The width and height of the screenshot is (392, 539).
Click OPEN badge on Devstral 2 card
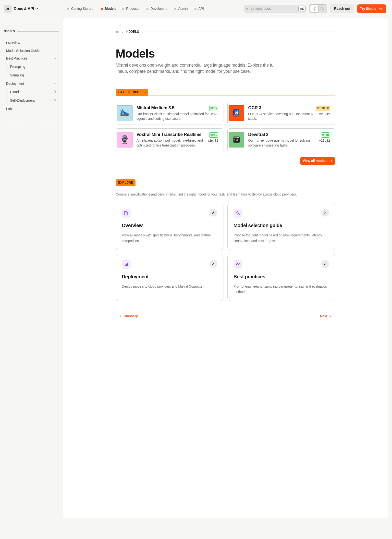(x=325, y=135)
